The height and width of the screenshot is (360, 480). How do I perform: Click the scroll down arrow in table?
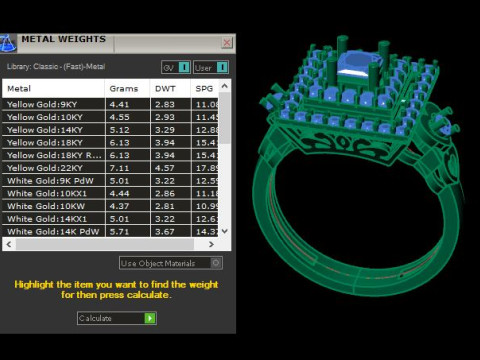225,231
